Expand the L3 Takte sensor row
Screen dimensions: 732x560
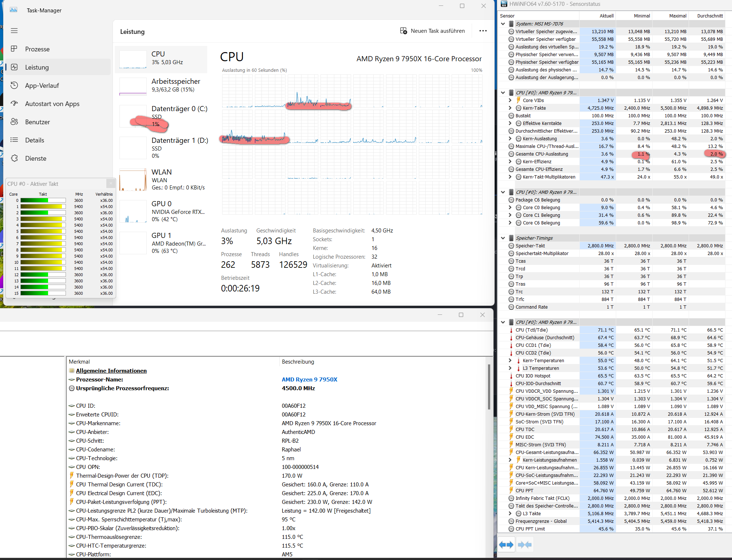tap(510, 513)
